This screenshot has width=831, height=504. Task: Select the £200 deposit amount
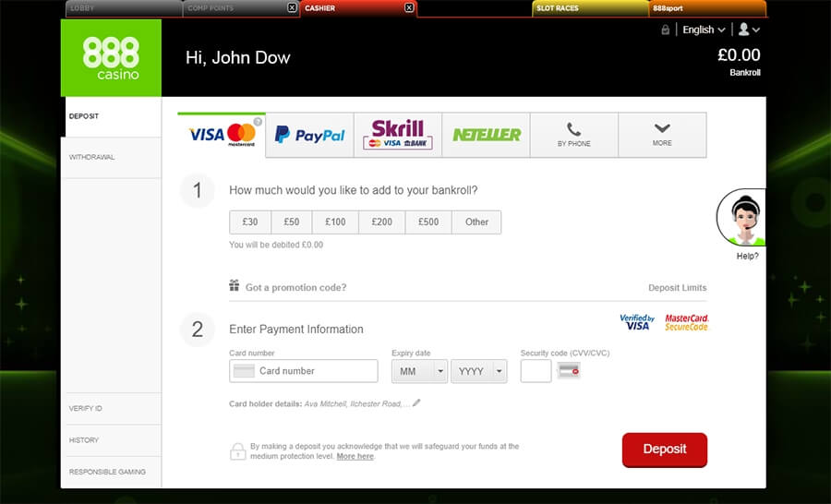[382, 222]
